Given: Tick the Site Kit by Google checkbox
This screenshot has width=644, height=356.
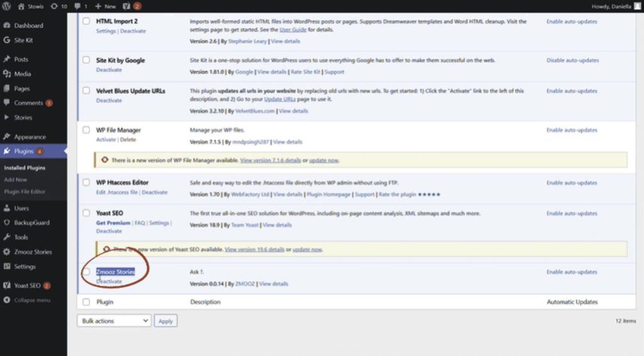Looking at the screenshot, I should point(86,60).
